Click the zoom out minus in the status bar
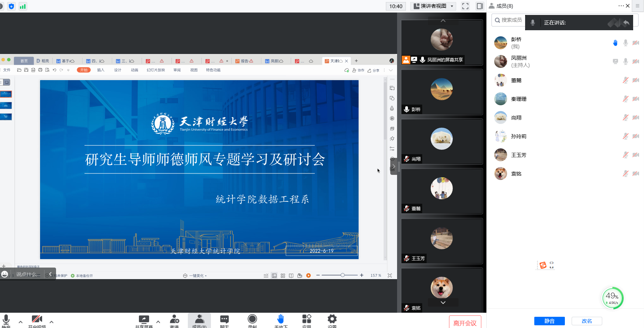Screen dimensions: 644x328 318,275
